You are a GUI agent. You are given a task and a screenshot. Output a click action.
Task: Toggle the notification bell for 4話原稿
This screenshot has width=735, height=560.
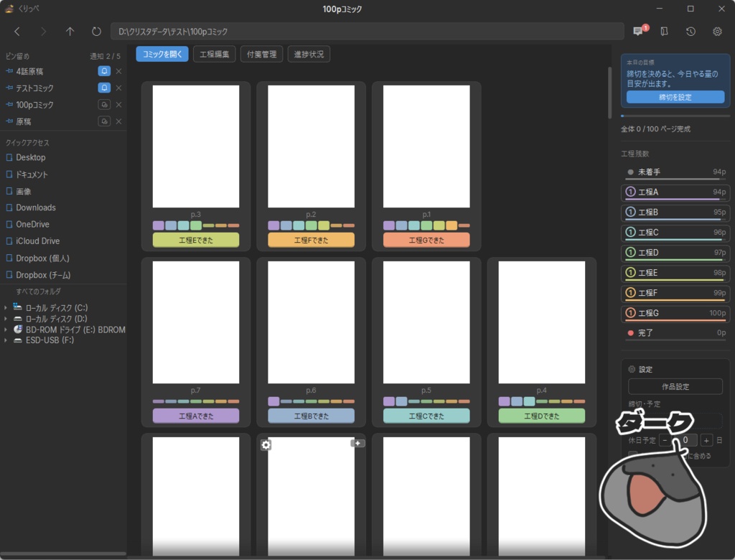click(x=104, y=71)
